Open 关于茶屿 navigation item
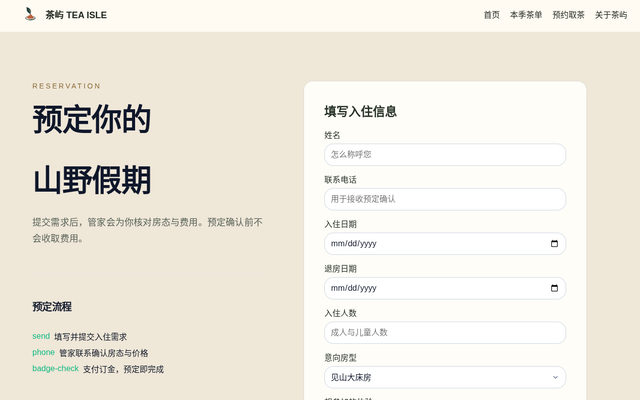 pyautogui.click(x=611, y=15)
